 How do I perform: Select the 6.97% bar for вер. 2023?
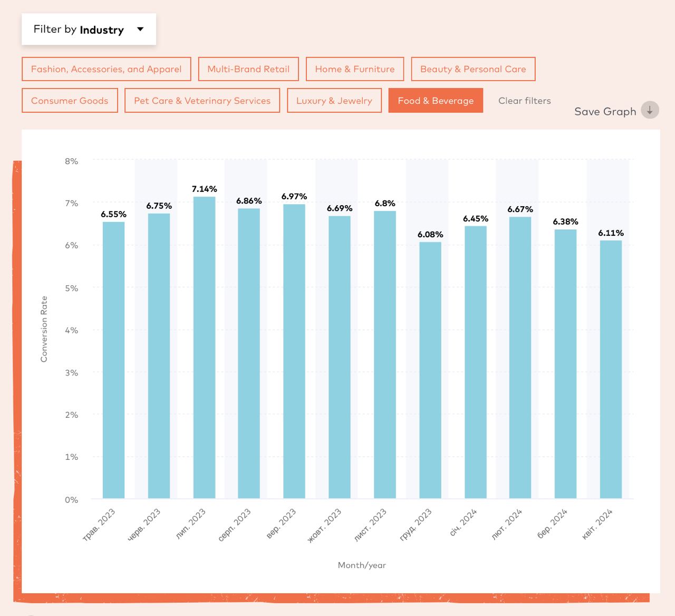pos(294,351)
